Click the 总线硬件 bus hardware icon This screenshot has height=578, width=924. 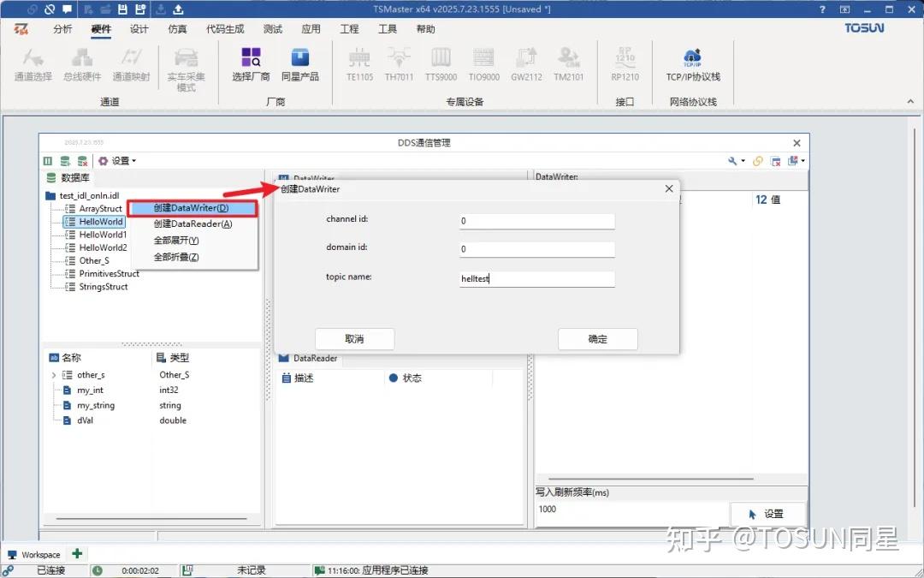tap(81, 63)
